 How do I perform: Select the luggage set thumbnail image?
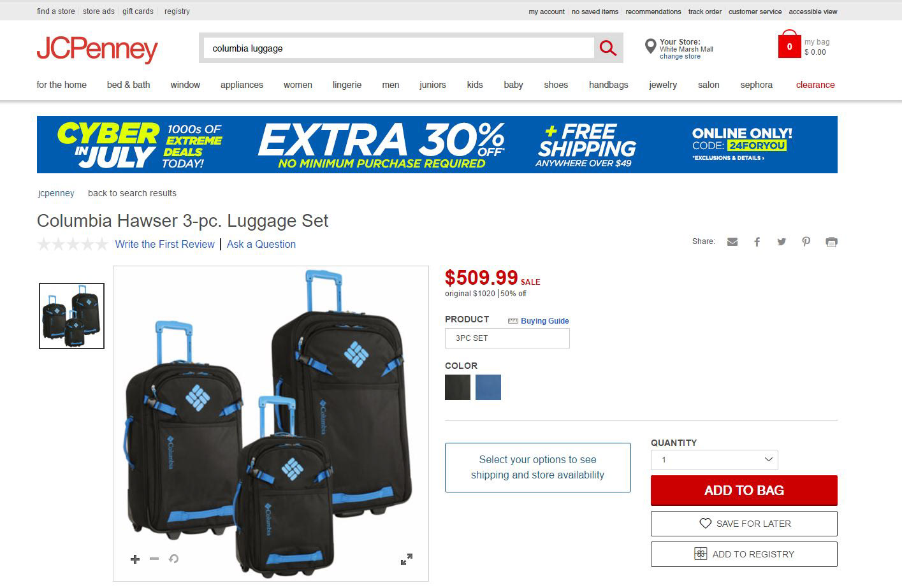(71, 316)
